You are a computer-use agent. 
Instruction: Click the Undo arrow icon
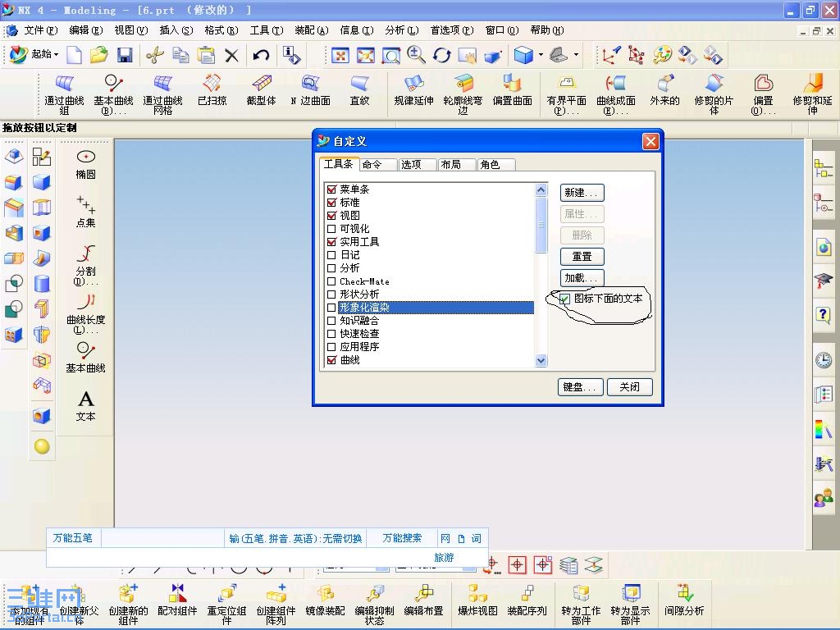point(261,55)
